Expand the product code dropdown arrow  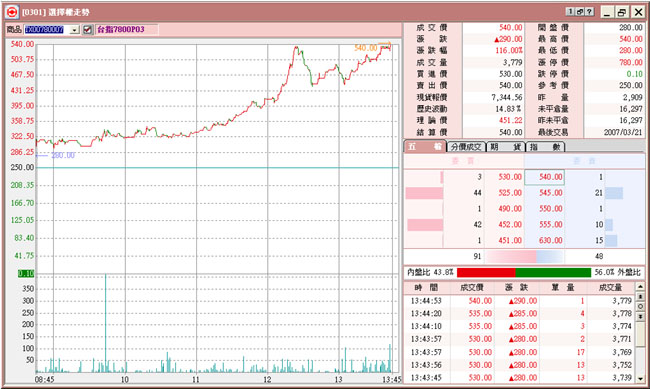coord(75,30)
